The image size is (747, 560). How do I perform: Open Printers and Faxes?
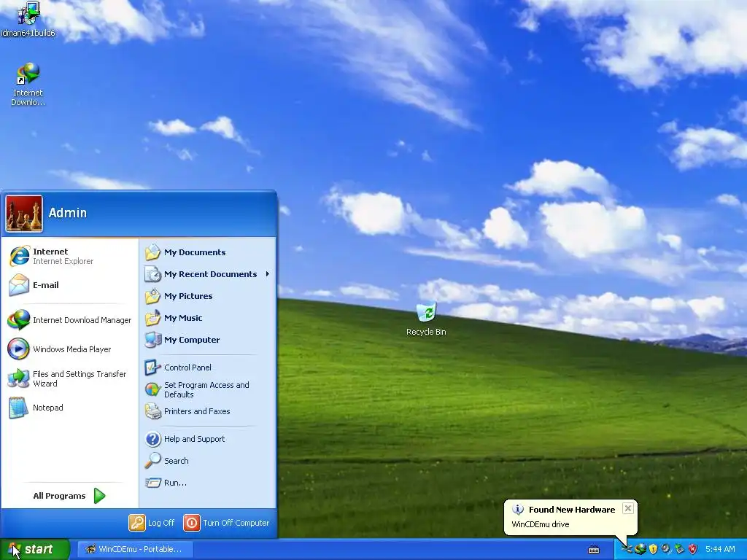point(207,411)
